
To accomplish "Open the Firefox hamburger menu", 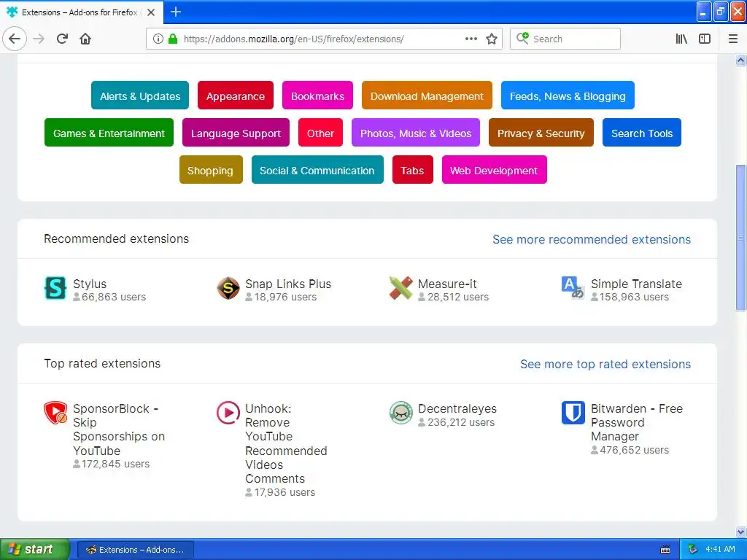I will tap(732, 39).
